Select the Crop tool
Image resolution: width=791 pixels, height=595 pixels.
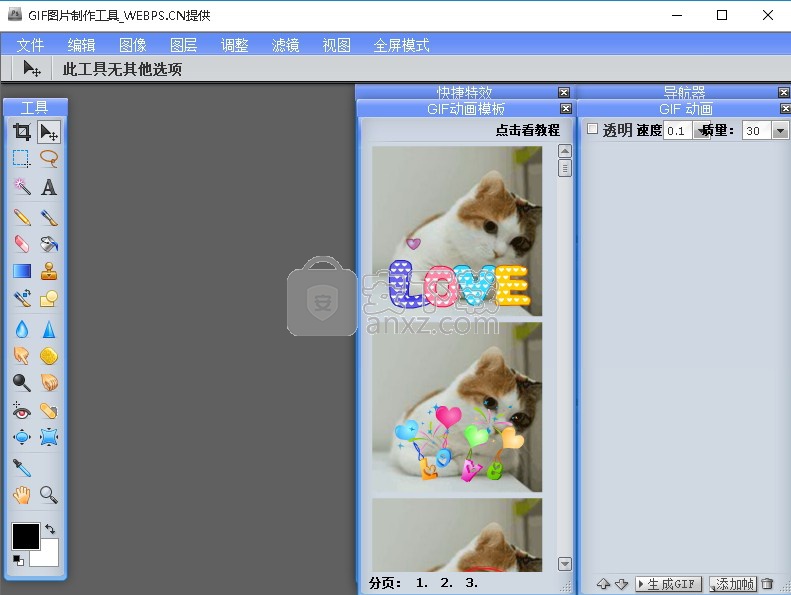pyautogui.click(x=22, y=132)
